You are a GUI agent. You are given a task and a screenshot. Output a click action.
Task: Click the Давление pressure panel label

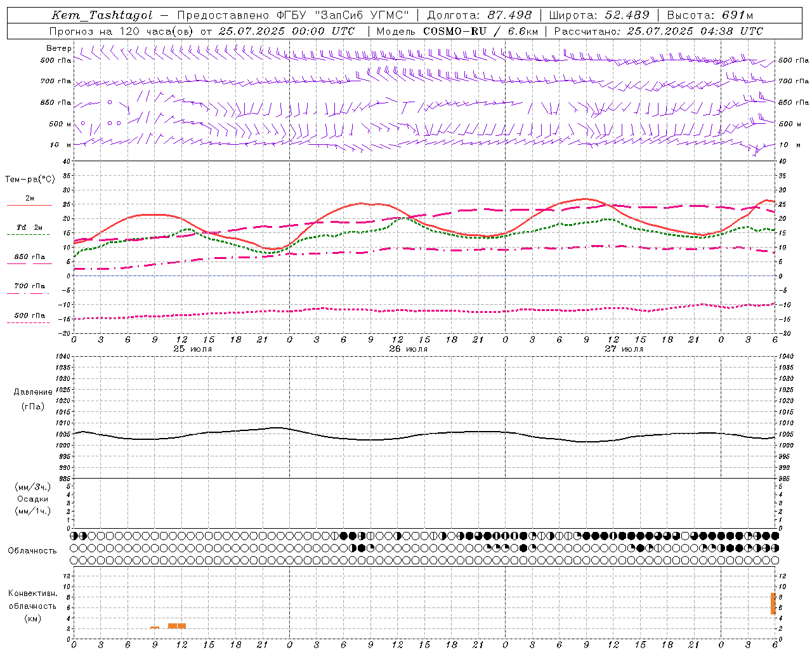point(33,392)
